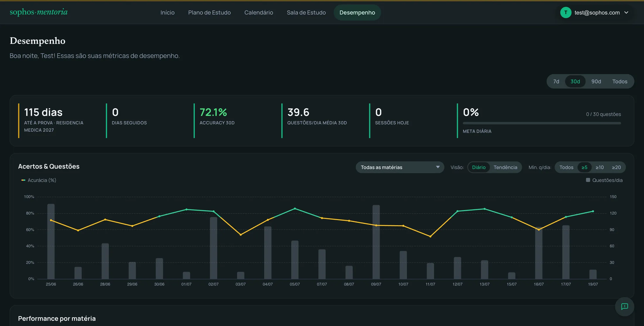Image resolution: width=644 pixels, height=326 pixels.
Task: Click the 11/07 accuracy data point
Action: pyautogui.click(x=430, y=236)
